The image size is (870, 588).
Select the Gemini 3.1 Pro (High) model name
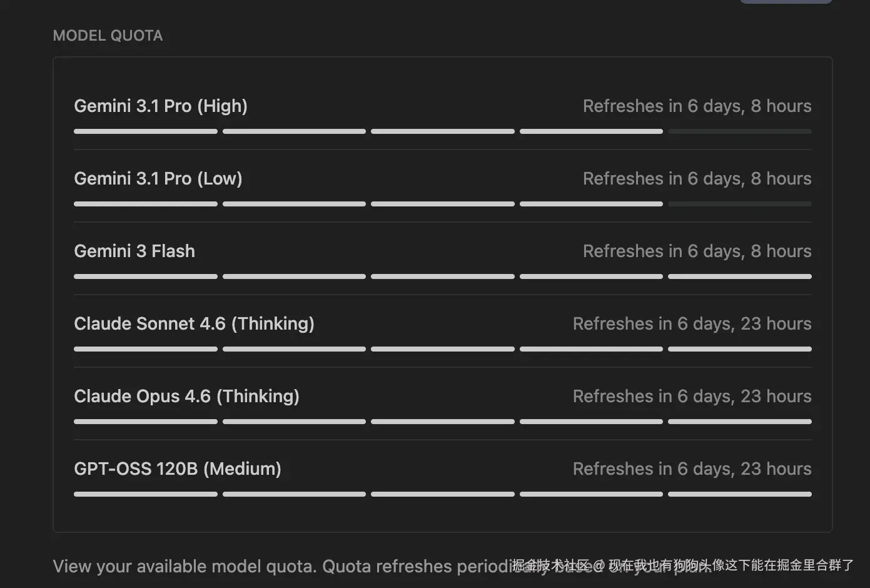pyautogui.click(x=161, y=106)
